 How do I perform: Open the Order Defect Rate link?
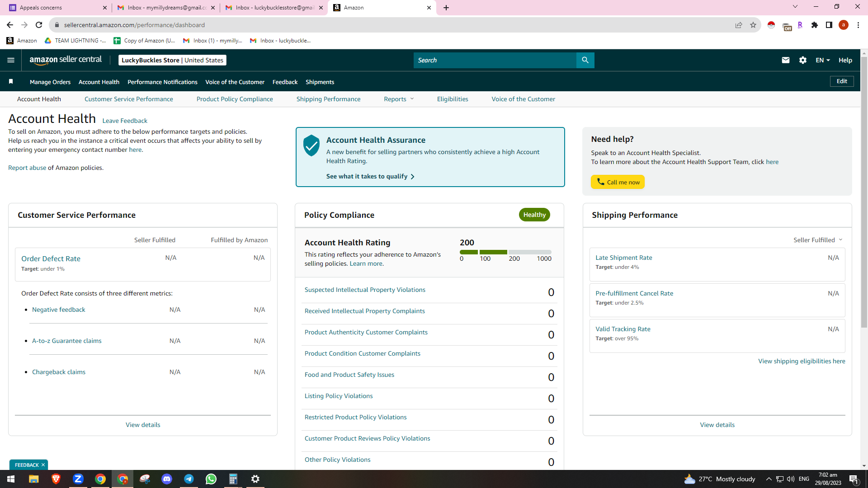[x=51, y=258]
